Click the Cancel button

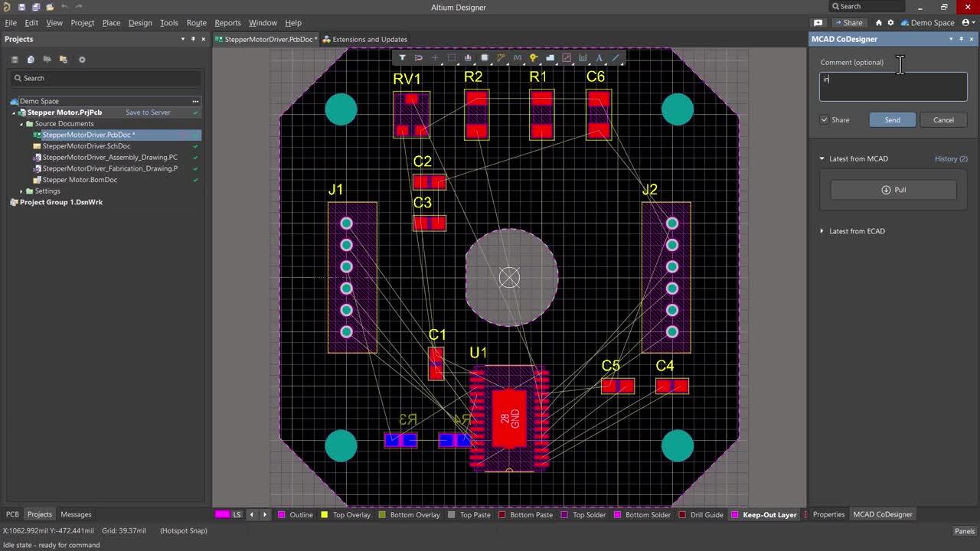pyautogui.click(x=943, y=120)
